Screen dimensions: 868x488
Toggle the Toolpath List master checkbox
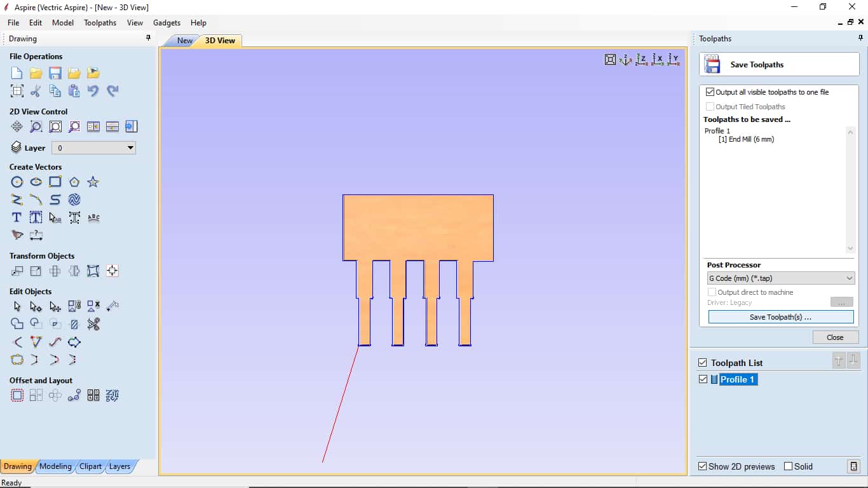coord(702,363)
